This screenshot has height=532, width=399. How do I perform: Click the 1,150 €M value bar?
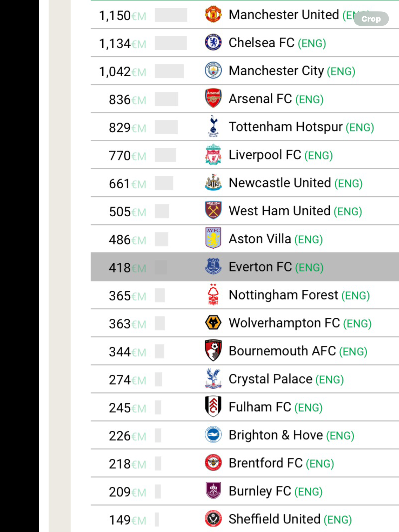pyautogui.click(x=171, y=15)
